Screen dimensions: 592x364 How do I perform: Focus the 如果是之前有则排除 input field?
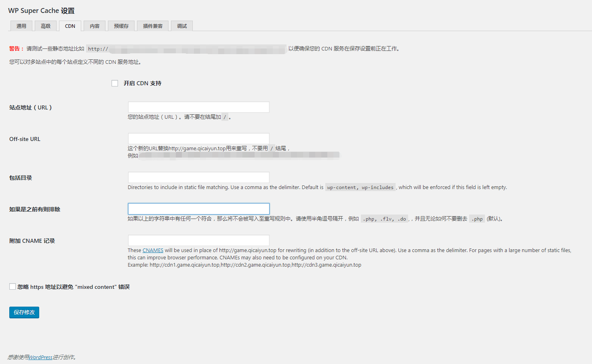coord(198,209)
